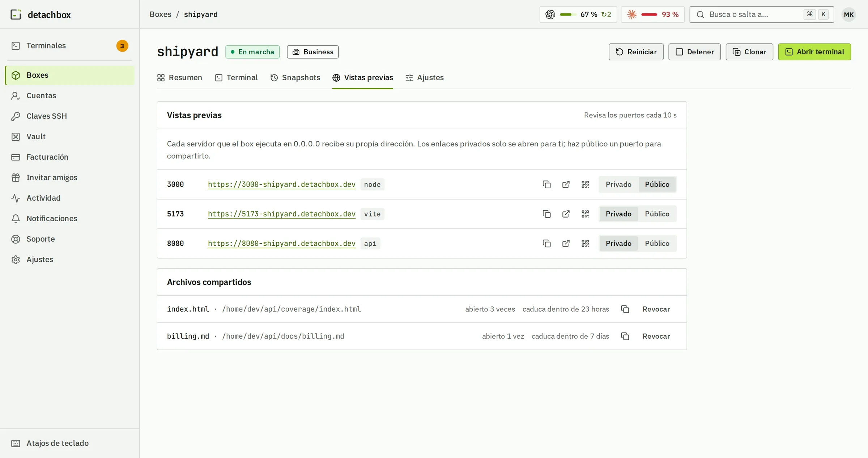This screenshot has height=458, width=868.
Task: Open port 8080 link externally
Action: coord(566,244)
